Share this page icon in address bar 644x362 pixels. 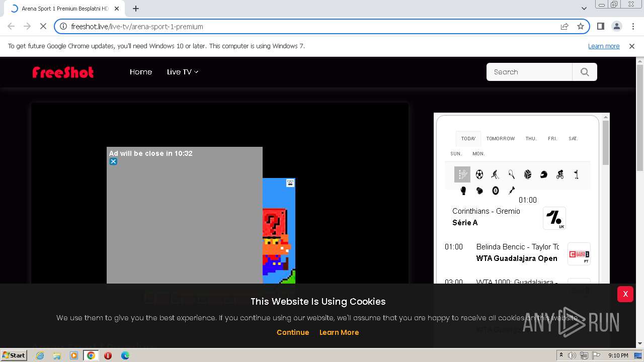(x=565, y=26)
